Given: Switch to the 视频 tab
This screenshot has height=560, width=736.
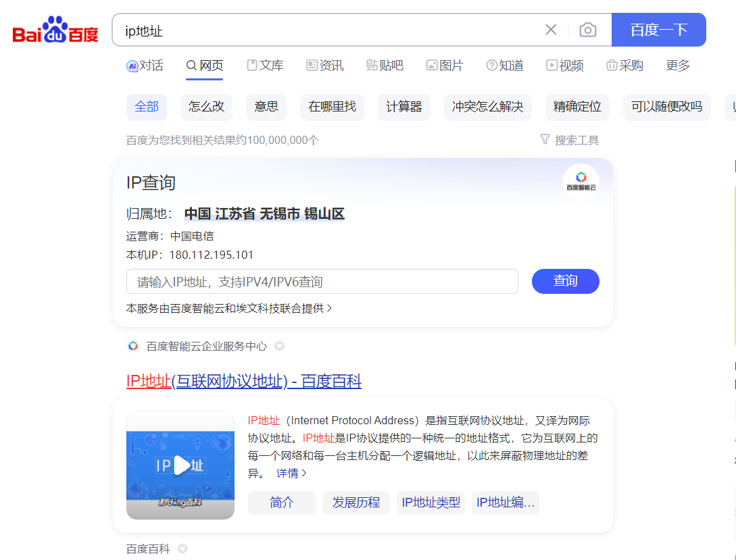Looking at the screenshot, I should point(565,66).
